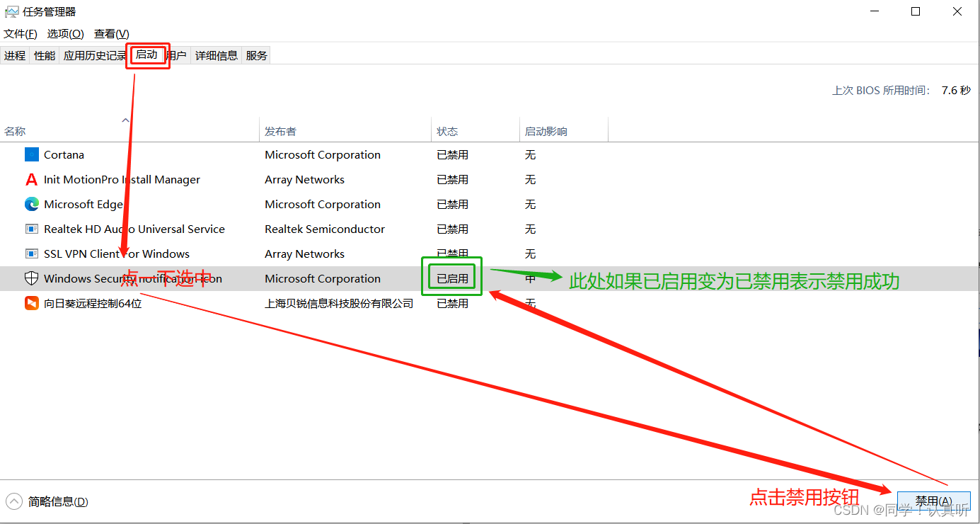Image resolution: width=980 pixels, height=524 pixels.
Task: Click the 已启用 status of Windows Security
Action: pyautogui.click(x=452, y=278)
